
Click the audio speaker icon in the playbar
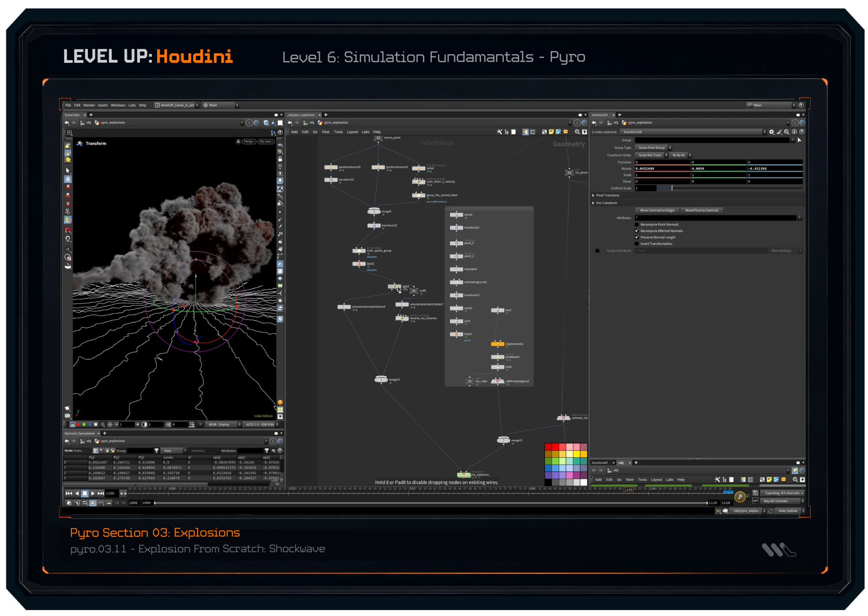(77, 503)
